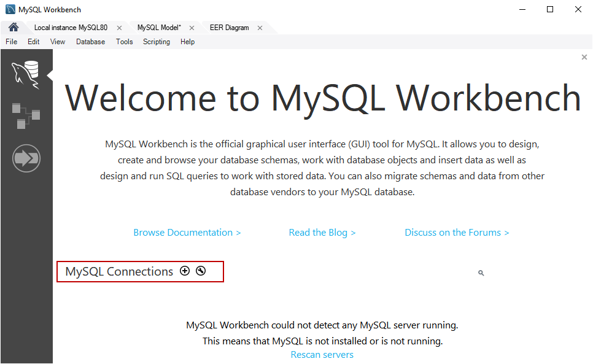Screen dimensions: 593x364
Task: Click the Rescan servers link
Action: [322, 354]
